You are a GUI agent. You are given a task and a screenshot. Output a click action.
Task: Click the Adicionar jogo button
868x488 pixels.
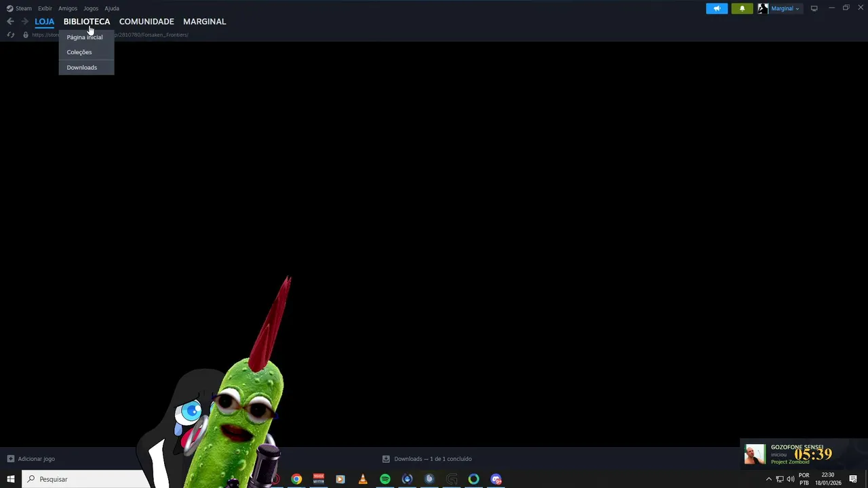click(x=31, y=459)
